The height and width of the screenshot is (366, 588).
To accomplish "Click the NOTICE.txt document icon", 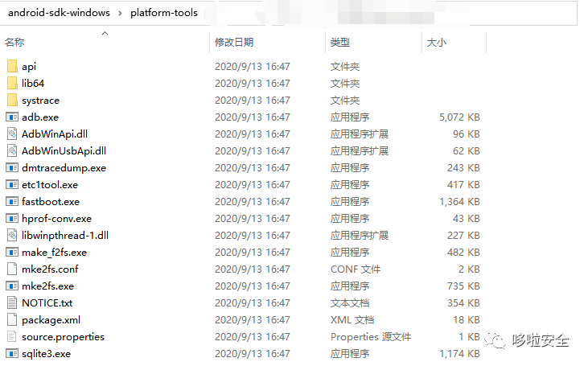I will (x=12, y=302).
